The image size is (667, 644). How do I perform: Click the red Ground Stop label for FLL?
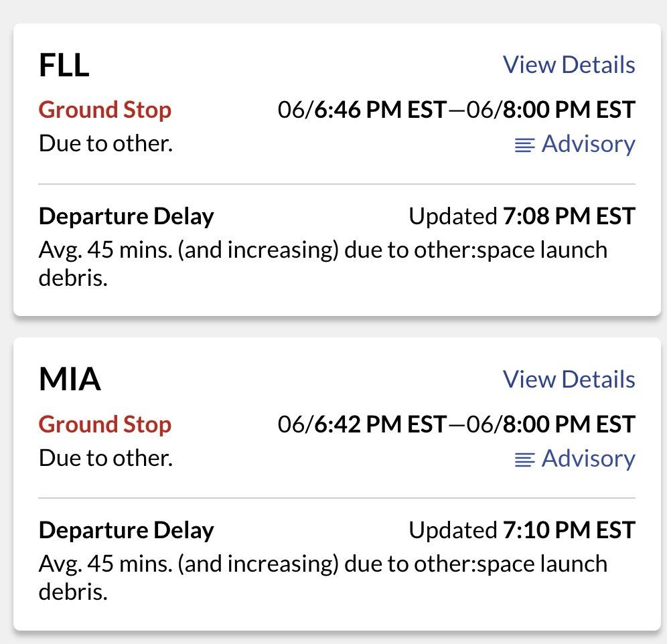tap(105, 110)
